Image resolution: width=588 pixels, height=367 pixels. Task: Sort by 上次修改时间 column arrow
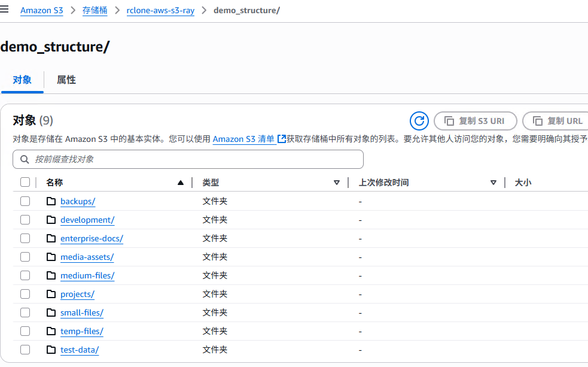point(493,183)
